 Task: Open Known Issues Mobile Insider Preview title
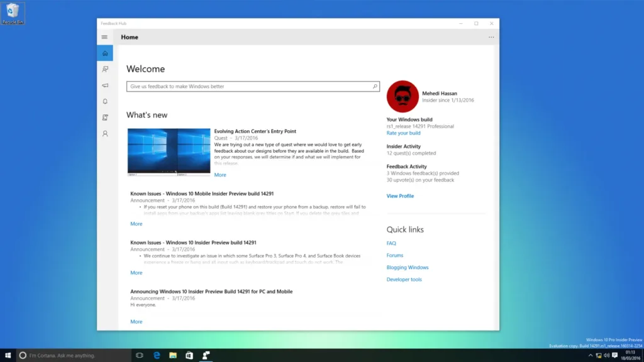point(202,194)
